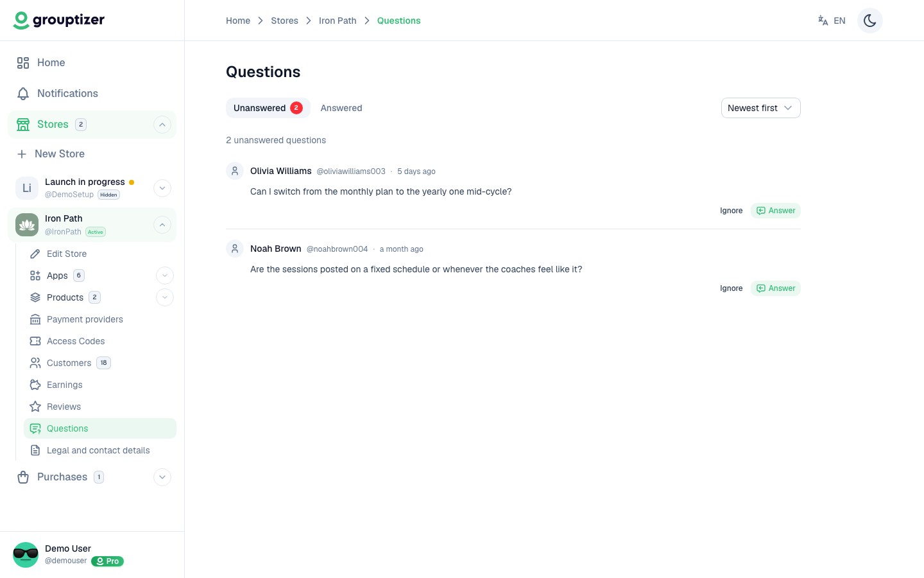Open Reviews menu item
Viewport: 924px width, 578px height.
(x=100, y=407)
